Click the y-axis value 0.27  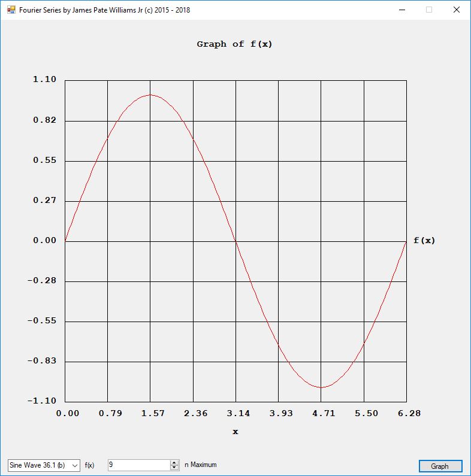[x=45, y=201]
